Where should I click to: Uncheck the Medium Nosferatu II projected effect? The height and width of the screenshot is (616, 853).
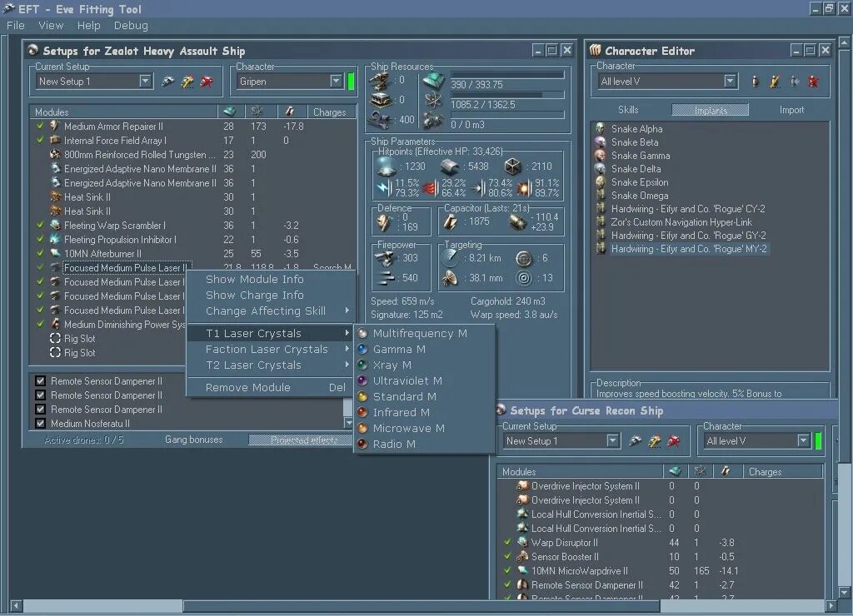[40, 424]
